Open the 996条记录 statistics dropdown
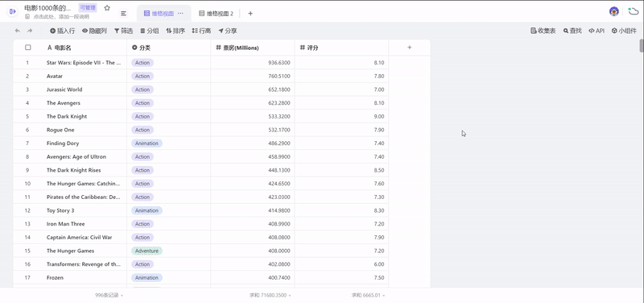The image size is (644, 303). tap(109, 295)
